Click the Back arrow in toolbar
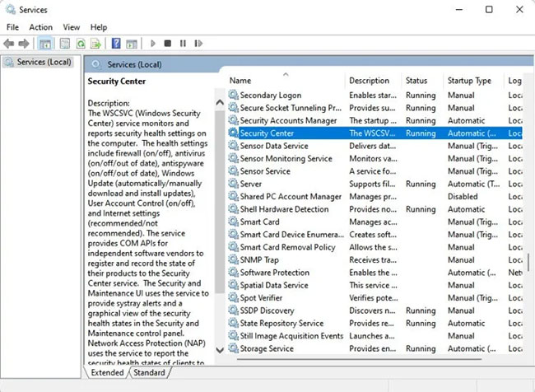Screen dimensions: 535x392 pos(10,43)
